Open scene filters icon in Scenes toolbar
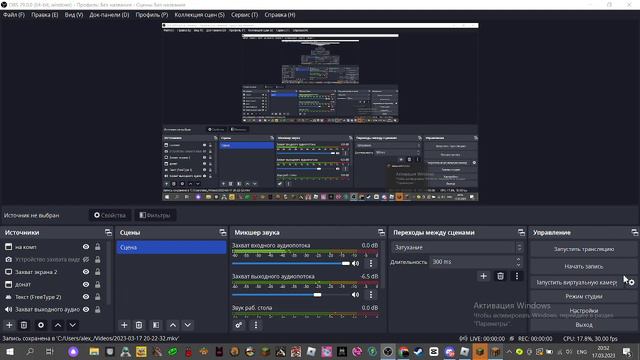640x360 pixels. click(x=156, y=325)
